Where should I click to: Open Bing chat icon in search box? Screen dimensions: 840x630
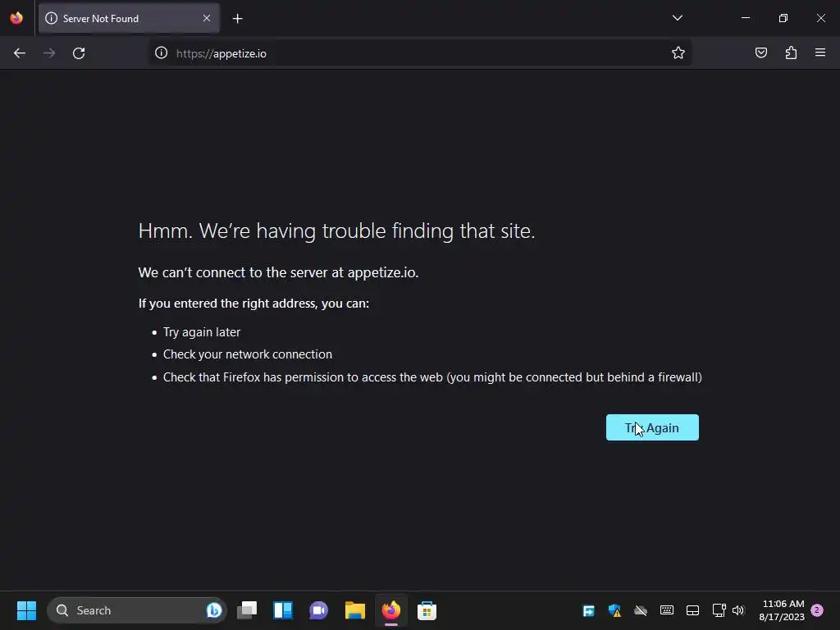(x=214, y=610)
